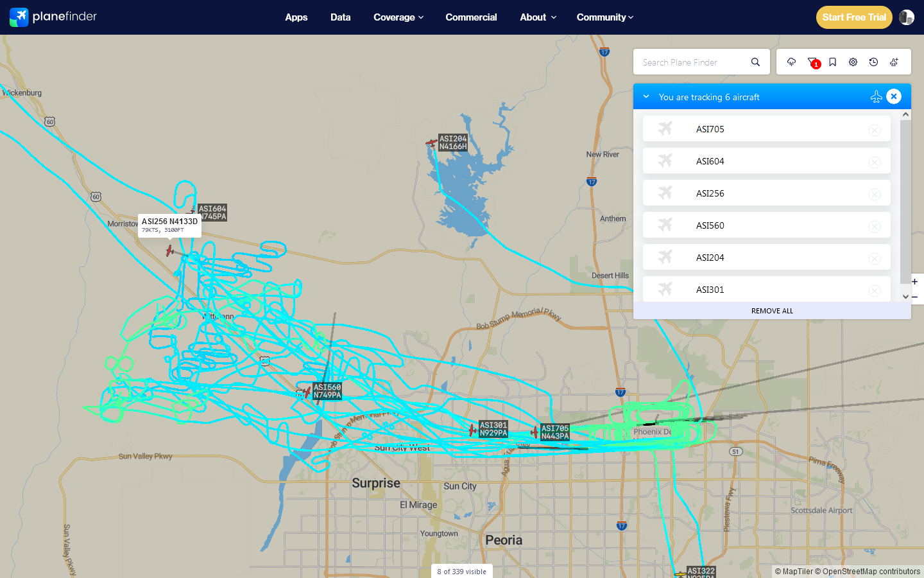Click the plane icon in tracking header
The height and width of the screenshot is (578, 924).
(876, 97)
